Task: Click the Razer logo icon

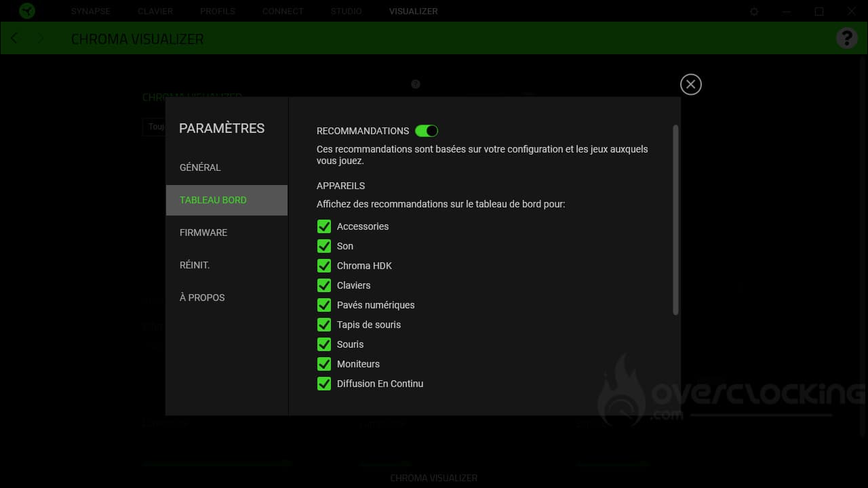Action: tap(26, 11)
